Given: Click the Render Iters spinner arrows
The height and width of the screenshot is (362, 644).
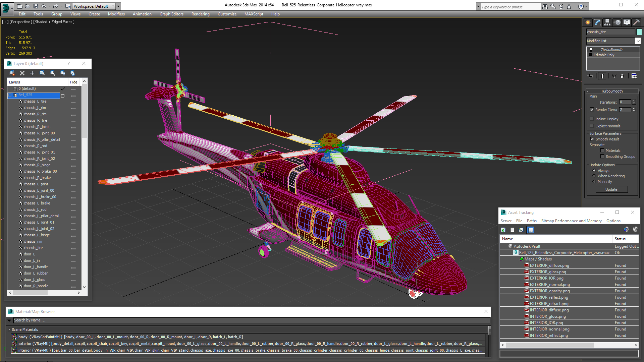Looking at the screenshot, I should point(634,110).
